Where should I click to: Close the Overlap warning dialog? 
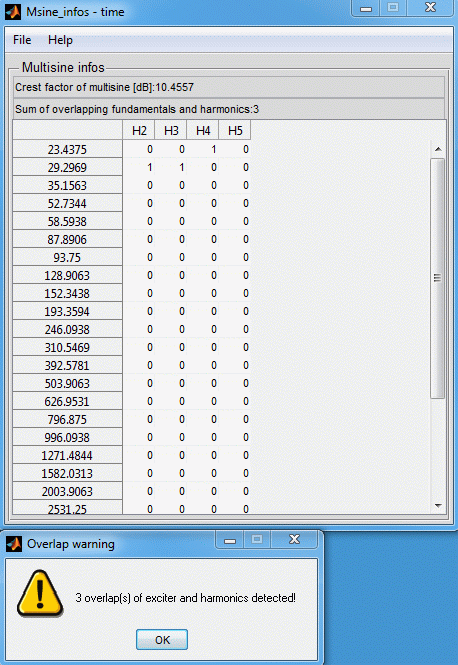tap(294, 539)
